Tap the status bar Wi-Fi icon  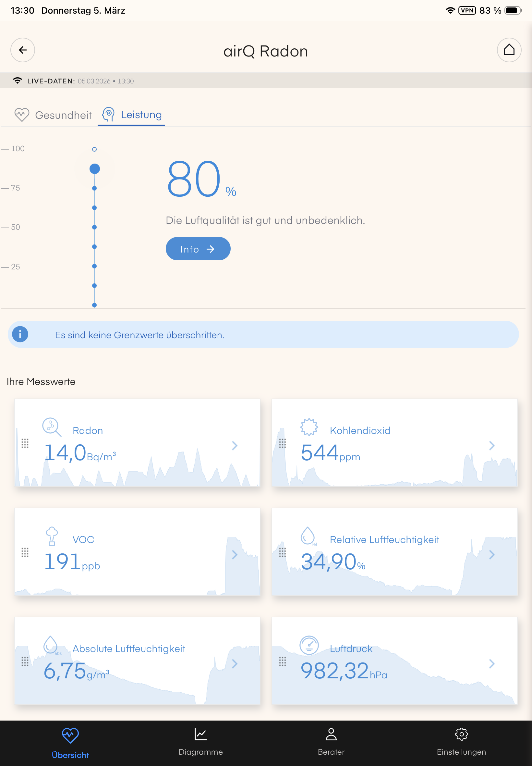point(450,10)
